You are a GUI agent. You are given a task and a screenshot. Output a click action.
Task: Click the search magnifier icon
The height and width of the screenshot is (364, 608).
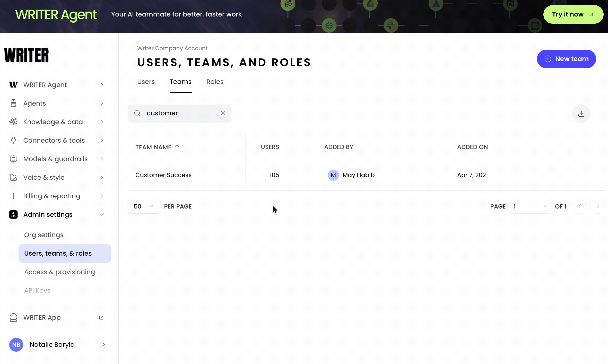137,113
